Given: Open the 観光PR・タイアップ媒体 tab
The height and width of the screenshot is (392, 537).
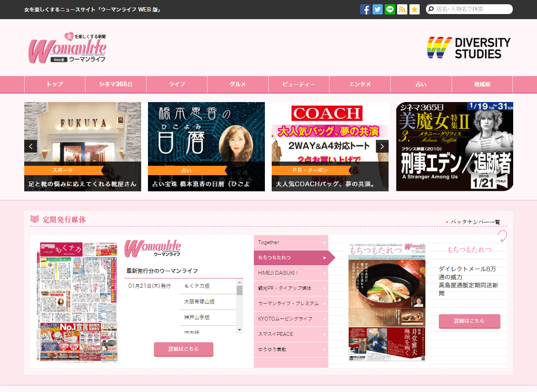Looking at the screenshot, I should 291,288.
